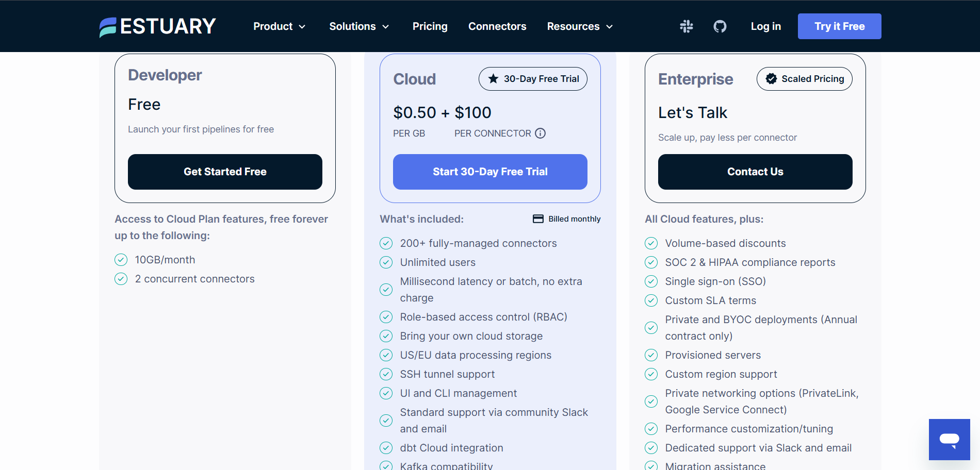The width and height of the screenshot is (980, 470).
Task: Click check icon beside dbt Cloud integration
Action: pos(386,448)
